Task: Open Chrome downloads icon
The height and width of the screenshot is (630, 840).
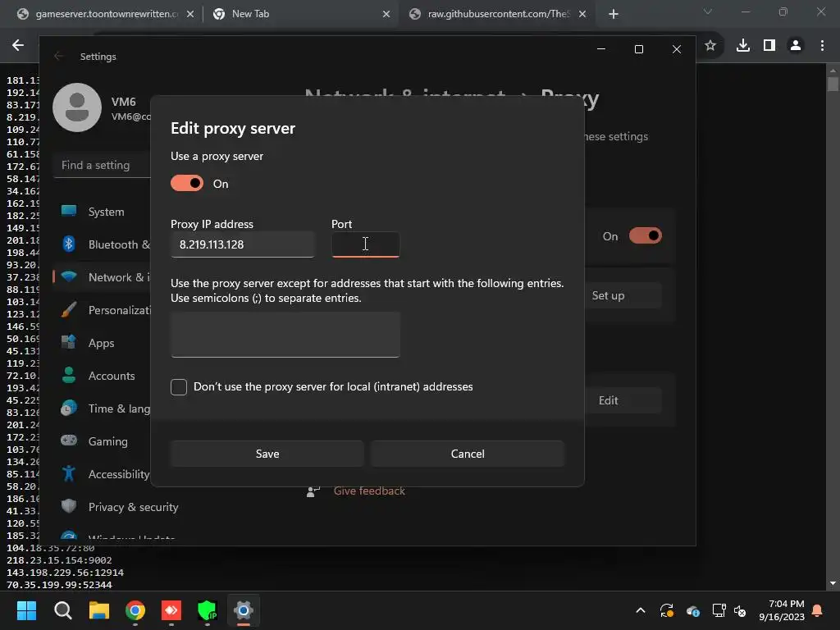Action: pyautogui.click(x=743, y=46)
